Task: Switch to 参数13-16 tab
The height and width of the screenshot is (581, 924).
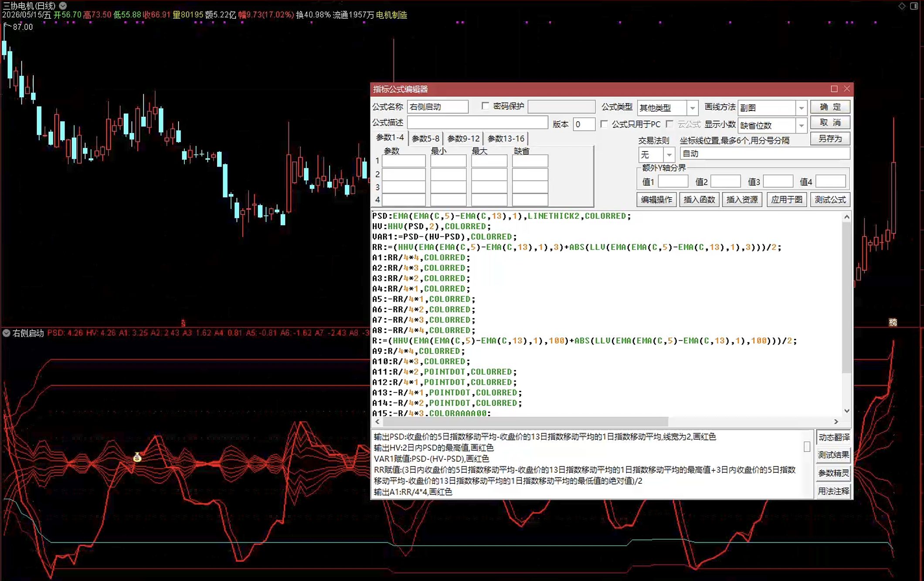Action: click(x=506, y=138)
